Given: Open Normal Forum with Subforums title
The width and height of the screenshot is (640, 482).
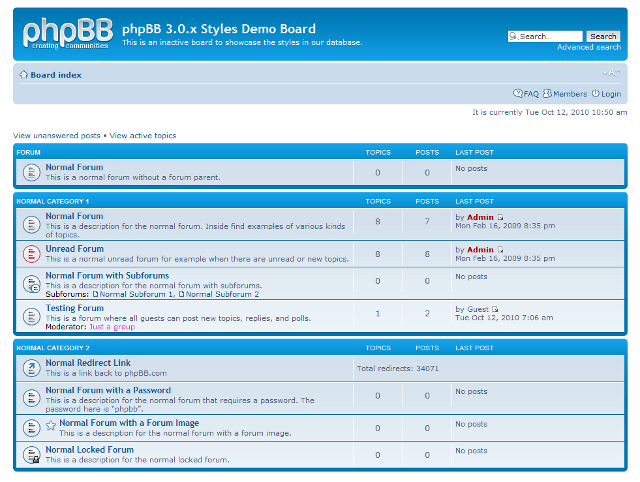Looking at the screenshot, I should (x=107, y=275).
